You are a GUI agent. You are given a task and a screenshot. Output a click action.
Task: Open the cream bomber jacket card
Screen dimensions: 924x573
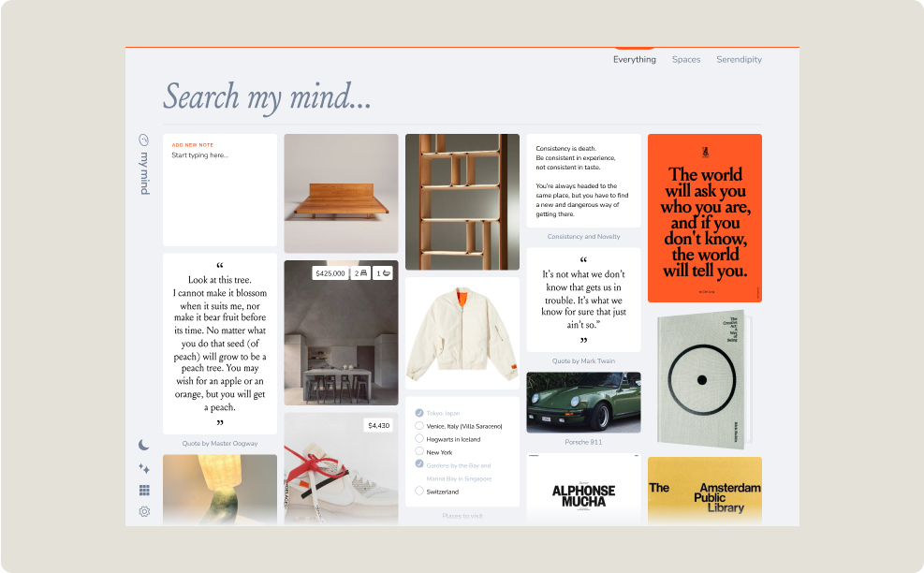coord(462,332)
